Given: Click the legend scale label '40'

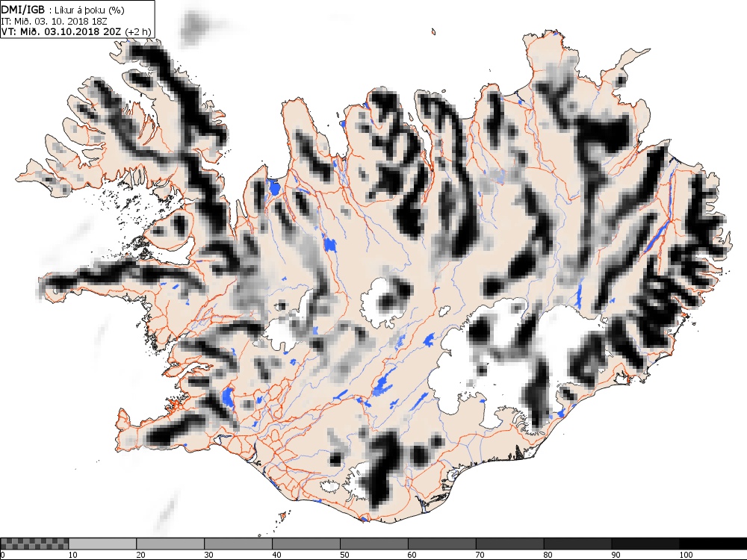Looking at the screenshot, I should (x=277, y=555).
